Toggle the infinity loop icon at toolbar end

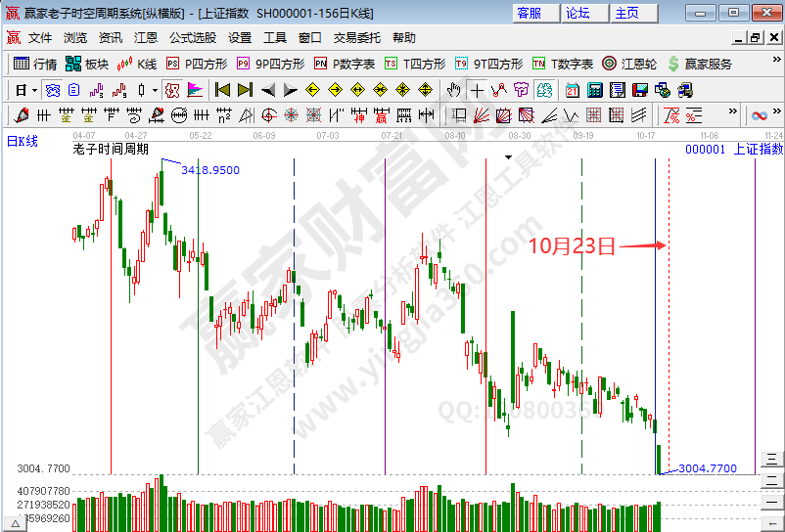click(x=759, y=115)
